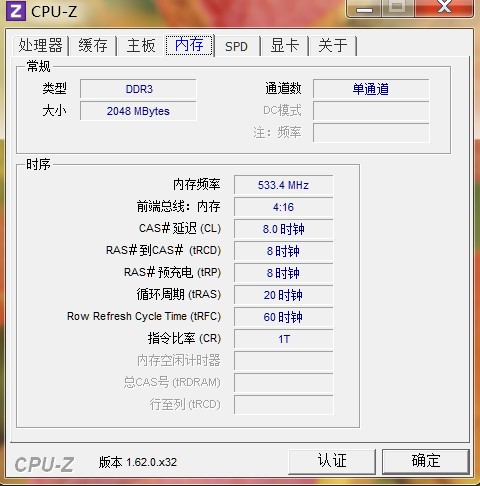The width and height of the screenshot is (480, 486).
Task: Click the 2048 MBytes size field
Action: [138, 111]
